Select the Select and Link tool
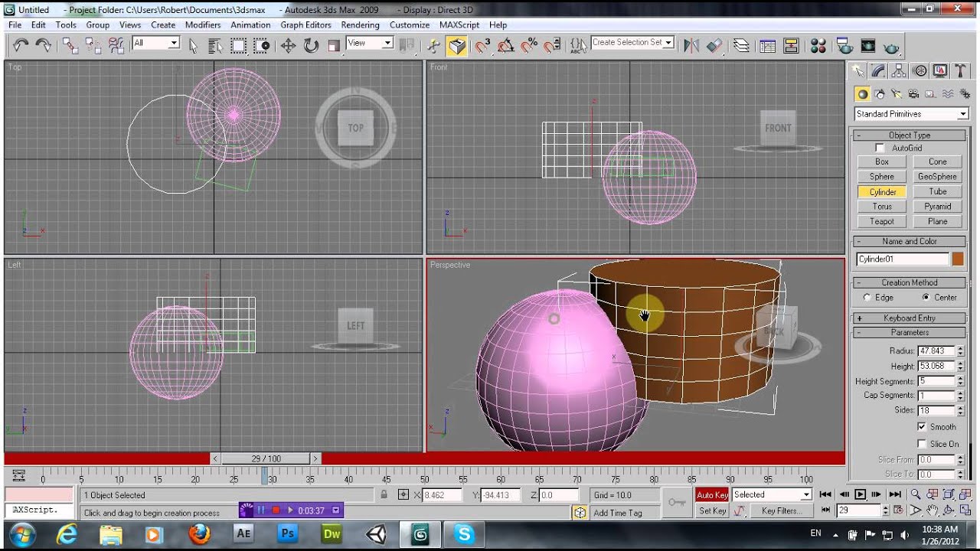 (70, 45)
